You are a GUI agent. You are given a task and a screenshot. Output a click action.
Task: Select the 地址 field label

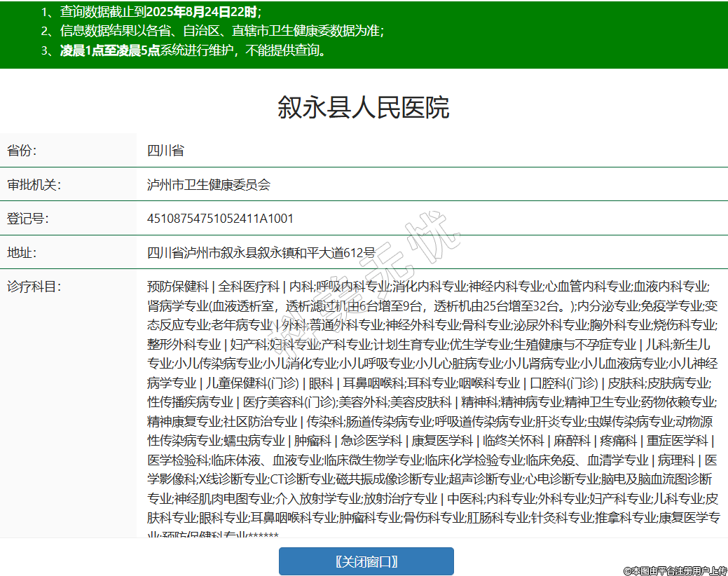pos(22,252)
